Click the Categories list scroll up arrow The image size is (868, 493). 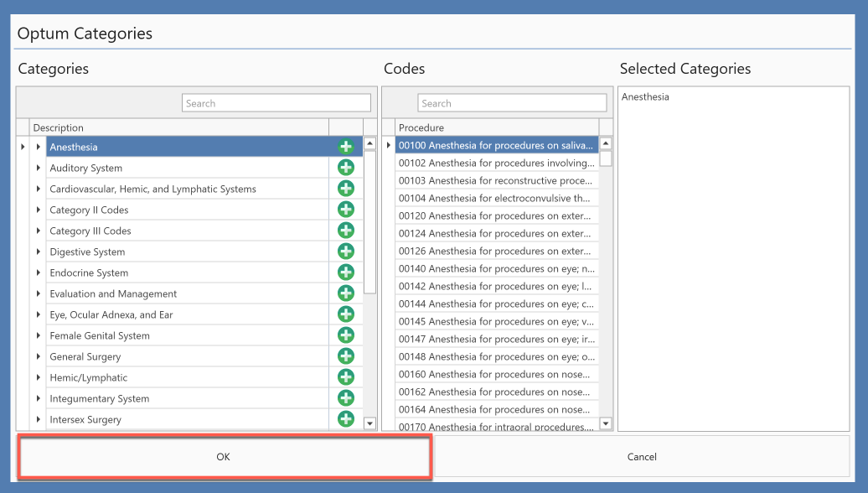coord(369,143)
